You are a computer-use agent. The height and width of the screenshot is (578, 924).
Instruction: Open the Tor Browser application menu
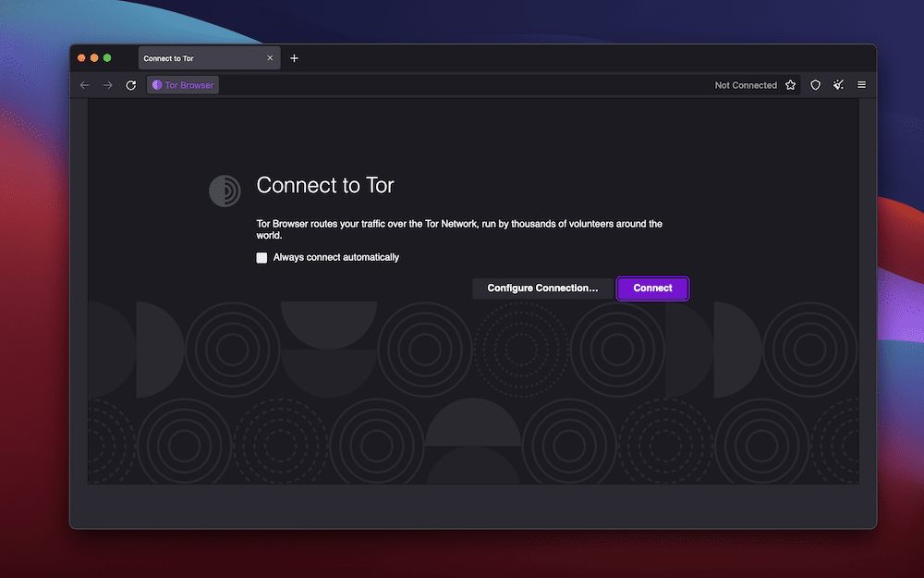[861, 84]
